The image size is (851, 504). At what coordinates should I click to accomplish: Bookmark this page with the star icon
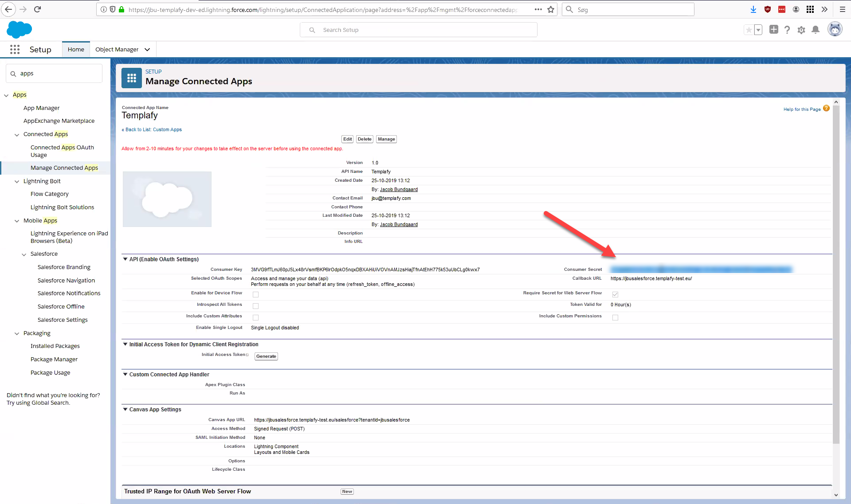point(551,9)
